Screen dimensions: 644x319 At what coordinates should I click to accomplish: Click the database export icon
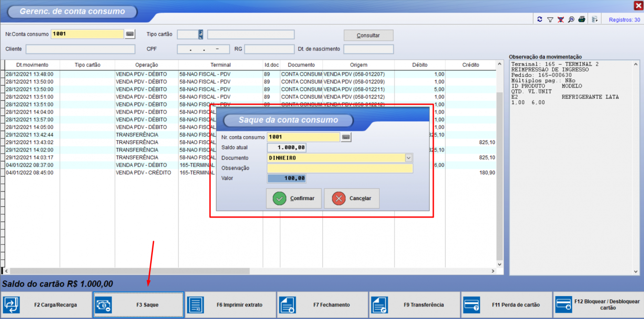click(594, 20)
